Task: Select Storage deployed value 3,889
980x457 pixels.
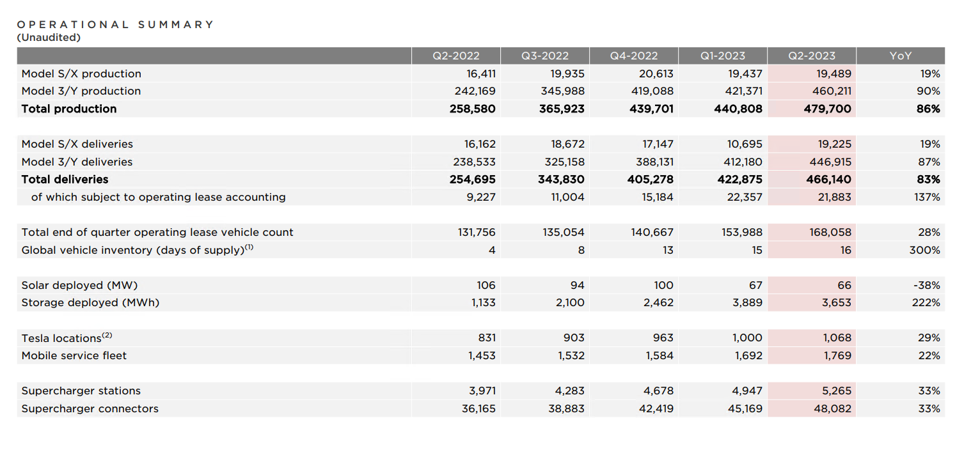Action: [x=748, y=303]
